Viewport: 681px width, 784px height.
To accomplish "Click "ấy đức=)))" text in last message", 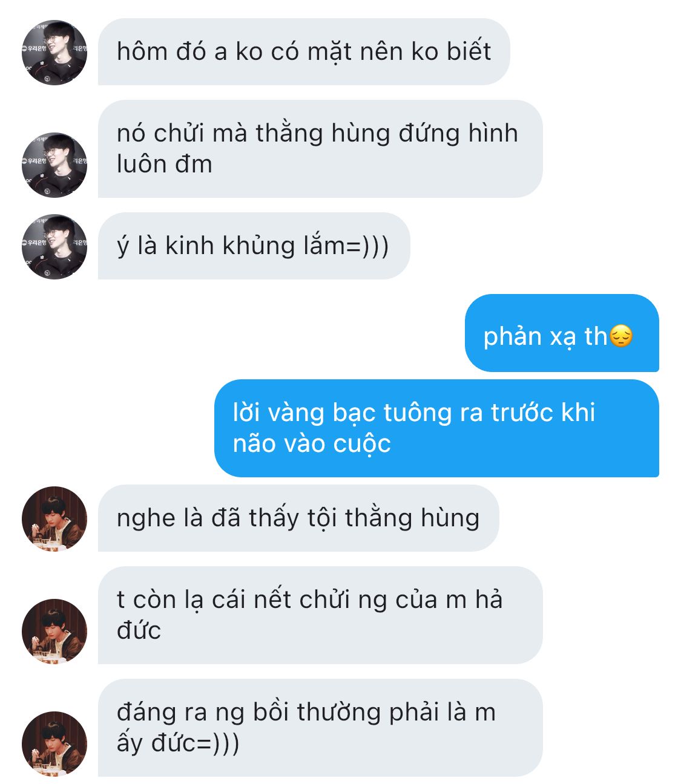I will (178, 743).
